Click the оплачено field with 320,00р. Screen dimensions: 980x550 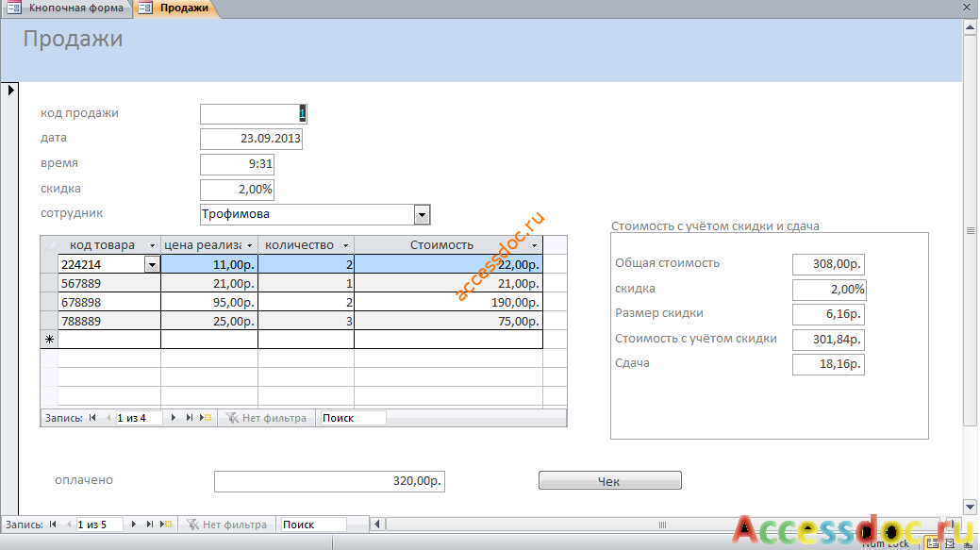click(329, 481)
